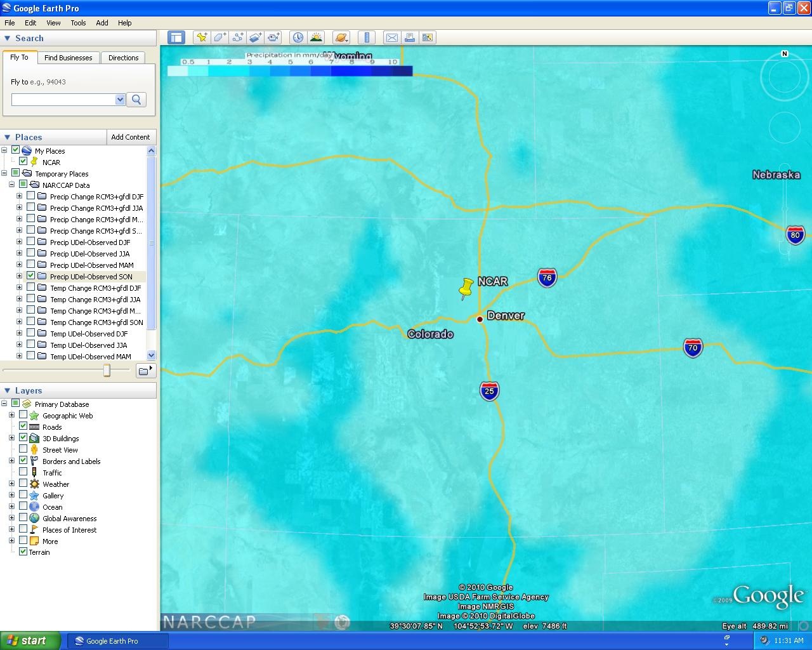Disable the Terrain layer checkbox

pos(23,552)
